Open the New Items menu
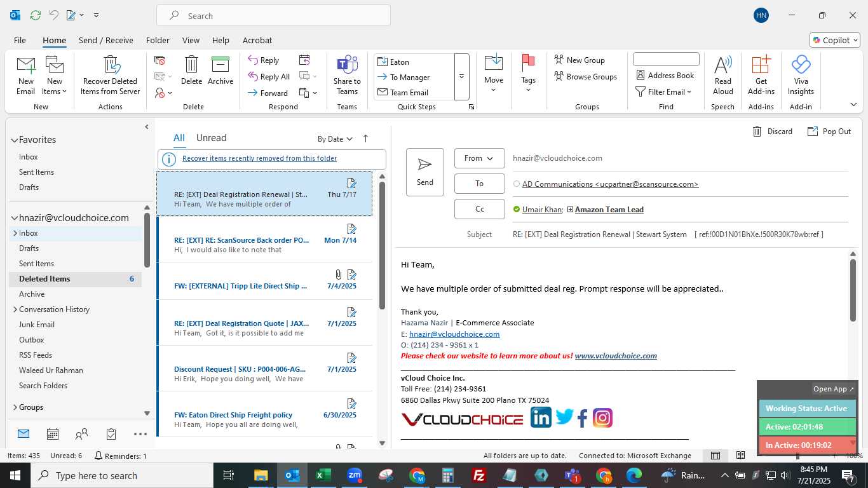This screenshot has width=868, height=488. coord(55,76)
